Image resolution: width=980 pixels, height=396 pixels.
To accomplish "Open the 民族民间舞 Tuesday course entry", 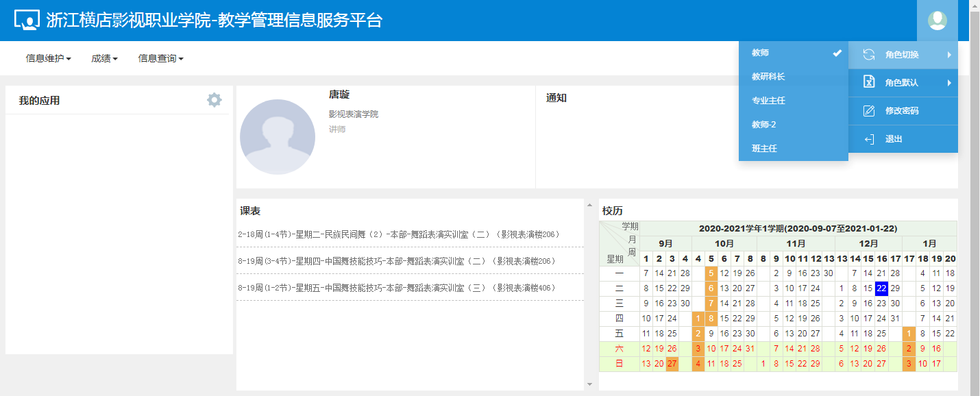I will tap(399, 234).
